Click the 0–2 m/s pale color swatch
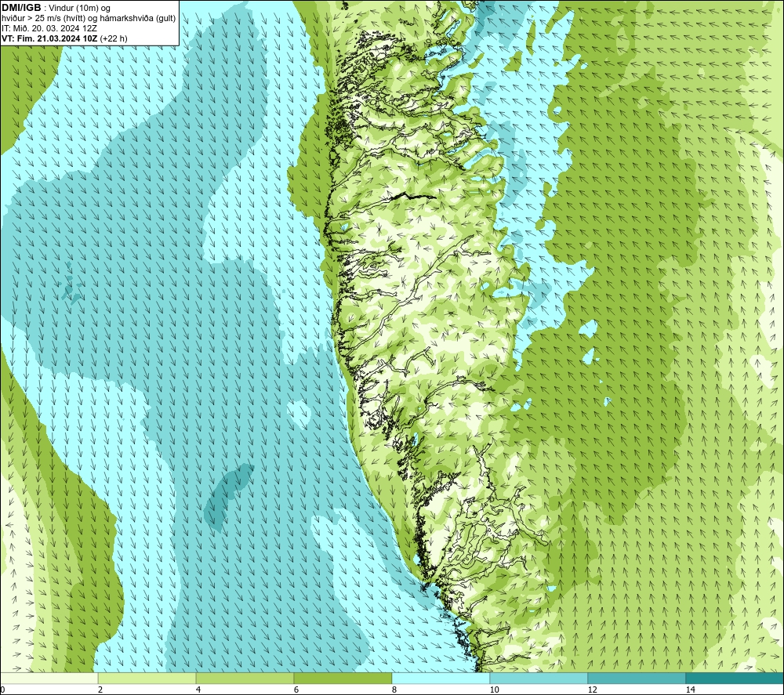The height and width of the screenshot is (695, 784). 49,679
